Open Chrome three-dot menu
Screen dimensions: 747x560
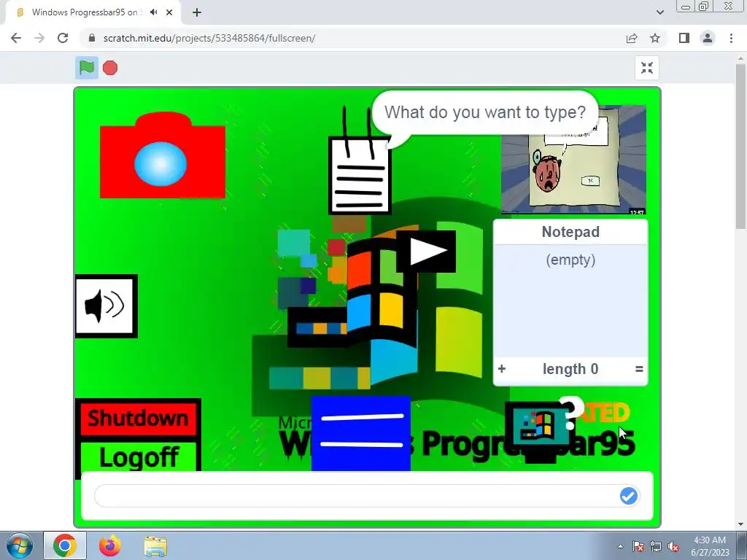(x=731, y=38)
